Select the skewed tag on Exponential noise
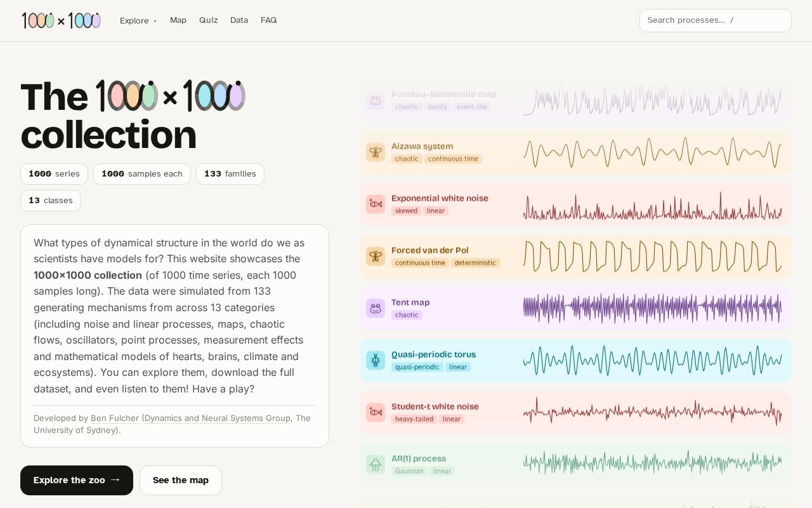This screenshot has height=508, width=812. [x=406, y=211]
